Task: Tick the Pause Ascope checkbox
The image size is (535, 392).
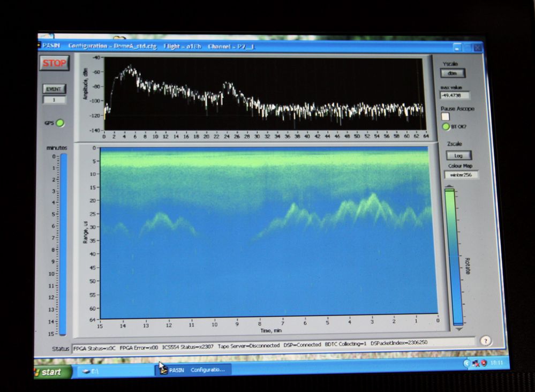Action: [x=445, y=116]
